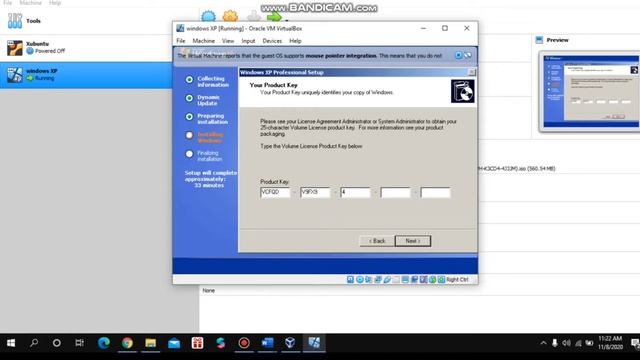Image resolution: width=640 pixels, height=360 pixels.
Task: Click the network adapter icon in VM status bar
Action: 378,280
